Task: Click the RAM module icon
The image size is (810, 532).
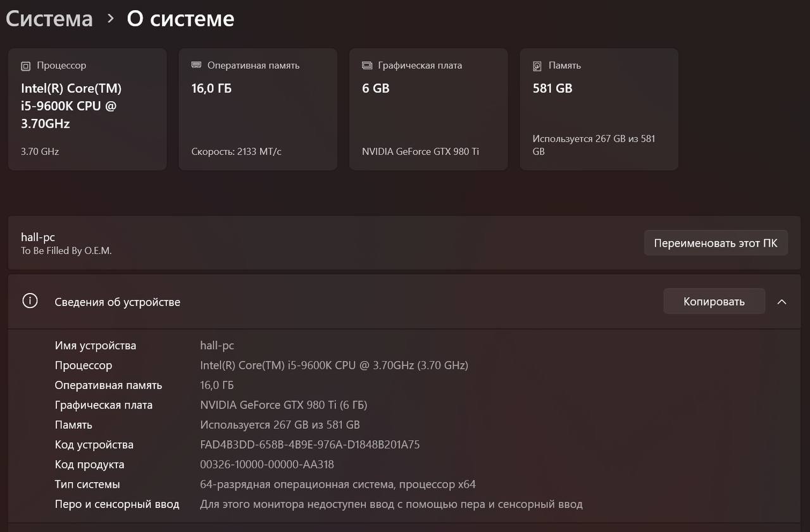Action: click(x=196, y=65)
